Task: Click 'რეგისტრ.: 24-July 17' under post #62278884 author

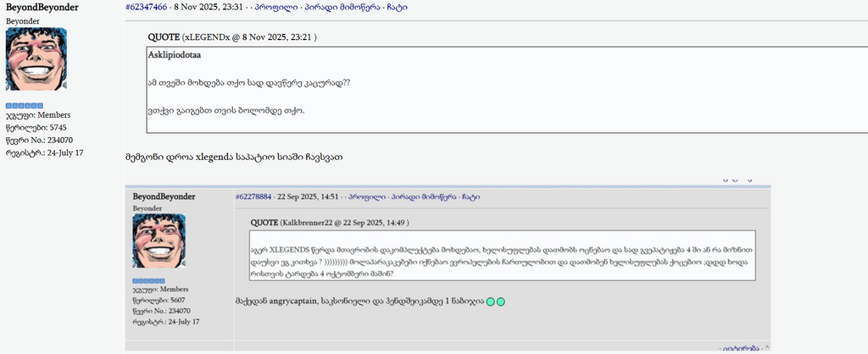Action: coord(166,321)
